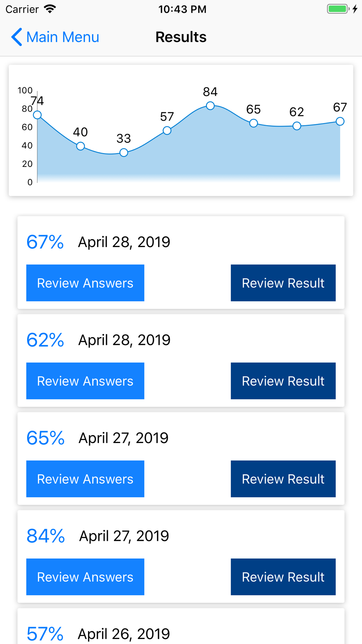Go back to Main Menu
The height and width of the screenshot is (644, 362).
coord(55,37)
